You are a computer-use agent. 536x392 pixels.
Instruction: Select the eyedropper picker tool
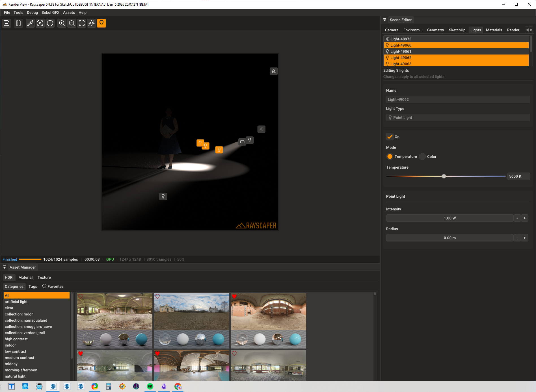tap(30, 23)
